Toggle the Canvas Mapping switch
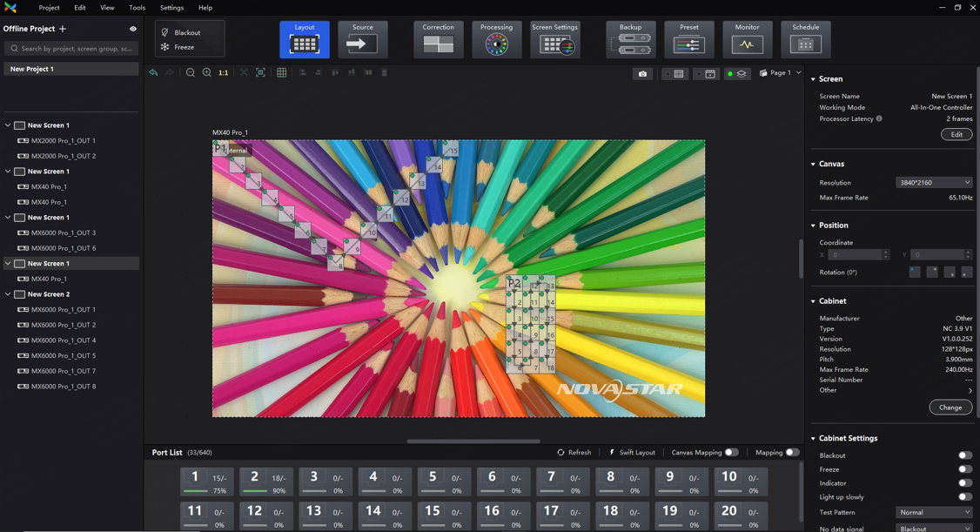The width and height of the screenshot is (980, 532). 731,452
